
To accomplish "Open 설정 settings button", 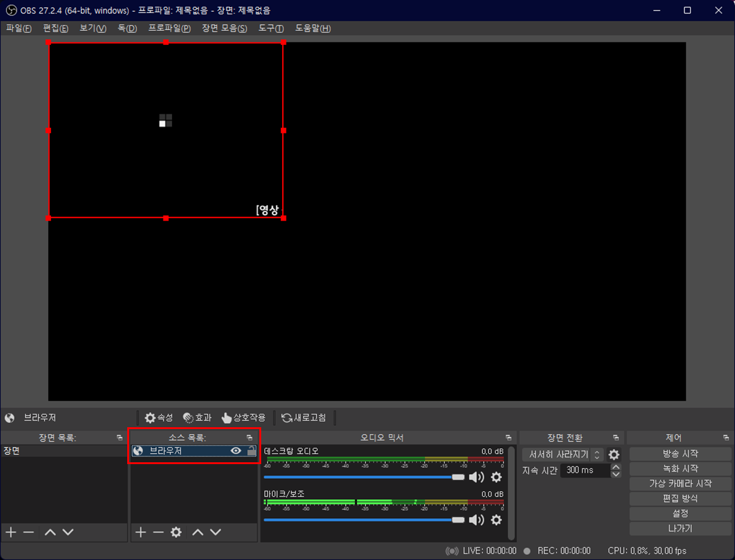I will click(680, 513).
